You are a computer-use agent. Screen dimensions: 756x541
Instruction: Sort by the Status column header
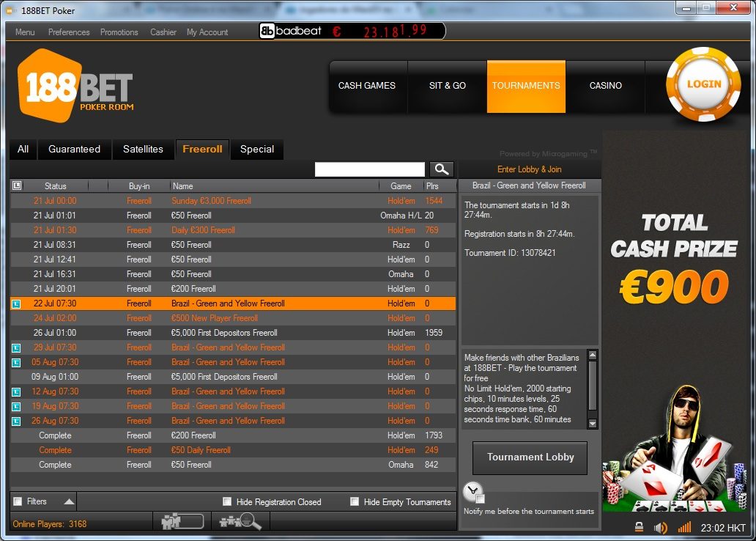click(x=56, y=186)
